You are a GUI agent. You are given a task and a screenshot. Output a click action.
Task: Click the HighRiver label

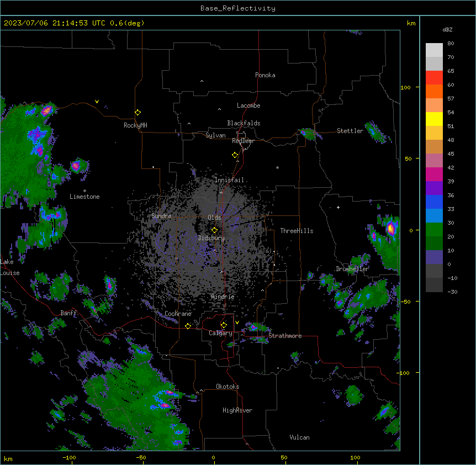[x=237, y=410]
